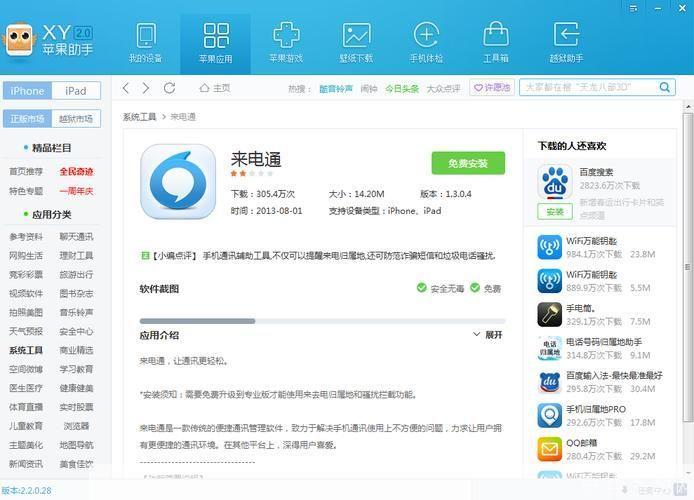
Task: Switch to 越狱市场 jailbreak market
Action: pyautogui.click(x=76, y=119)
